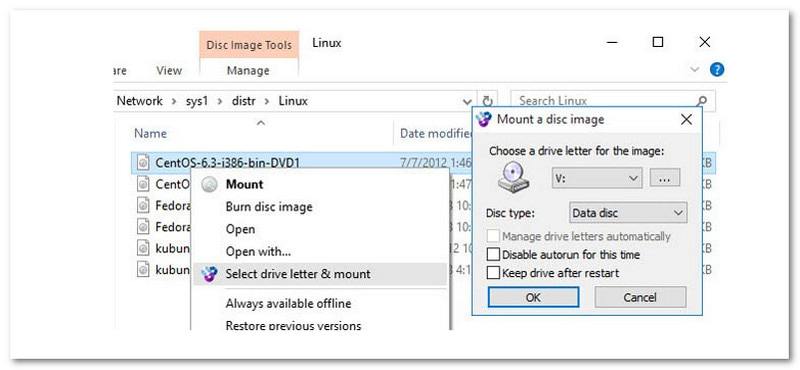
Task: Click the first Fedora disc image icon
Action: tap(143, 205)
